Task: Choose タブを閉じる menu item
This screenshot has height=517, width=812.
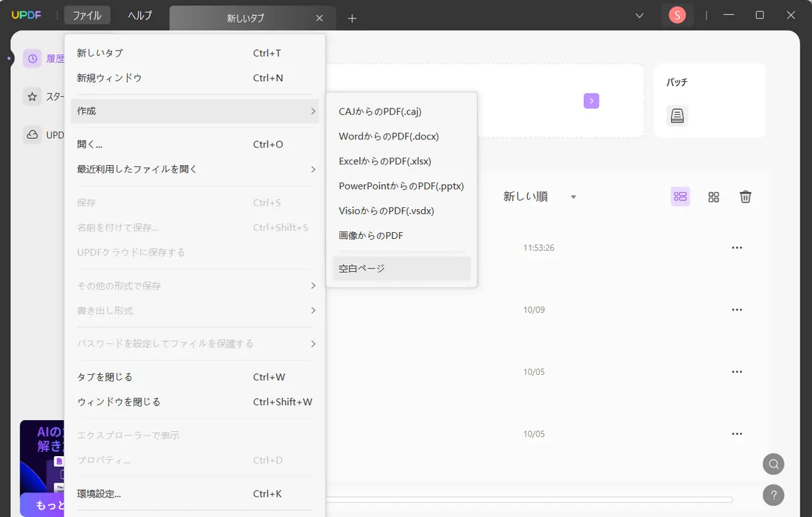Action: pos(195,378)
